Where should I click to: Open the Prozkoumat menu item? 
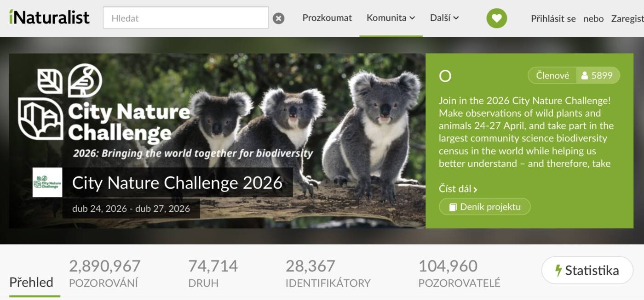click(x=327, y=18)
